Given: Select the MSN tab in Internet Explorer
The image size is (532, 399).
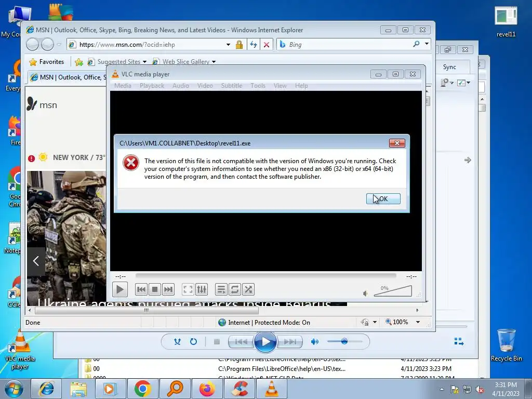Looking at the screenshot, I should tap(68, 77).
